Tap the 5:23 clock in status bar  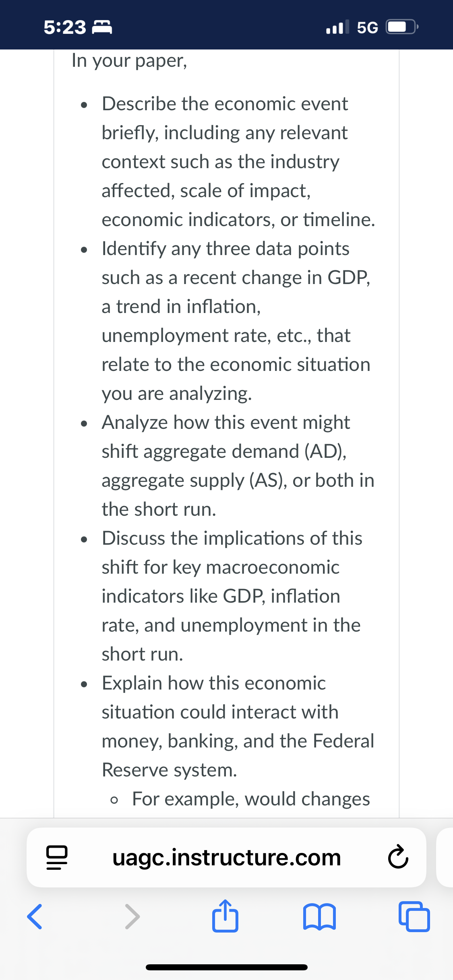(65, 27)
